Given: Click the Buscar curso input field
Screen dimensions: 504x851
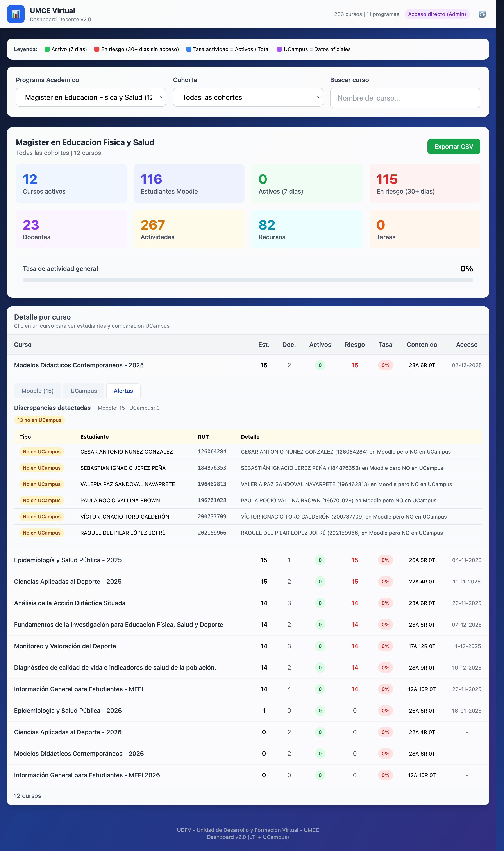Looking at the screenshot, I should pyautogui.click(x=405, y=98).
